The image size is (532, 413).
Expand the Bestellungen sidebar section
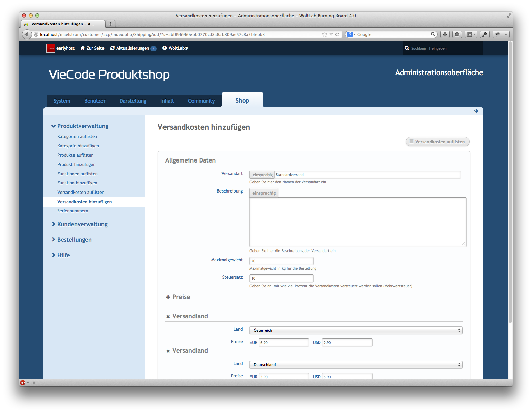click(x=74, y=240)
